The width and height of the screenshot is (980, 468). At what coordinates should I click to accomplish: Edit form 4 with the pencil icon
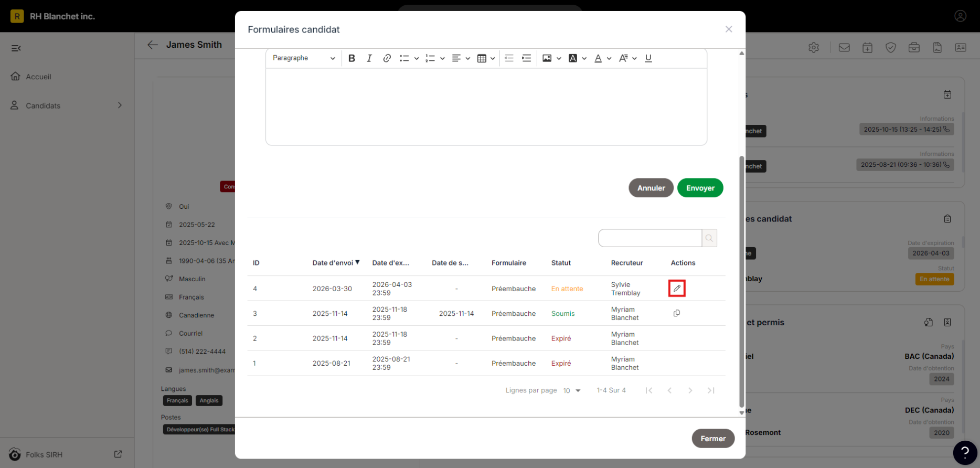(x=677, y=289)
